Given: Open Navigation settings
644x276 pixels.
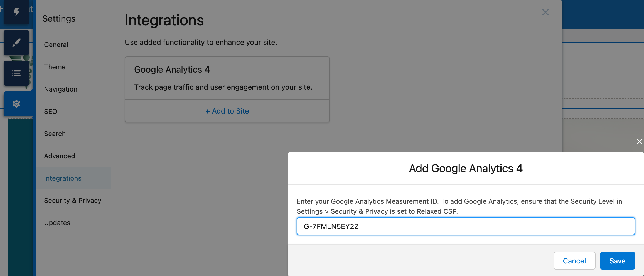Looking at the screenshot, I should 60,89.
